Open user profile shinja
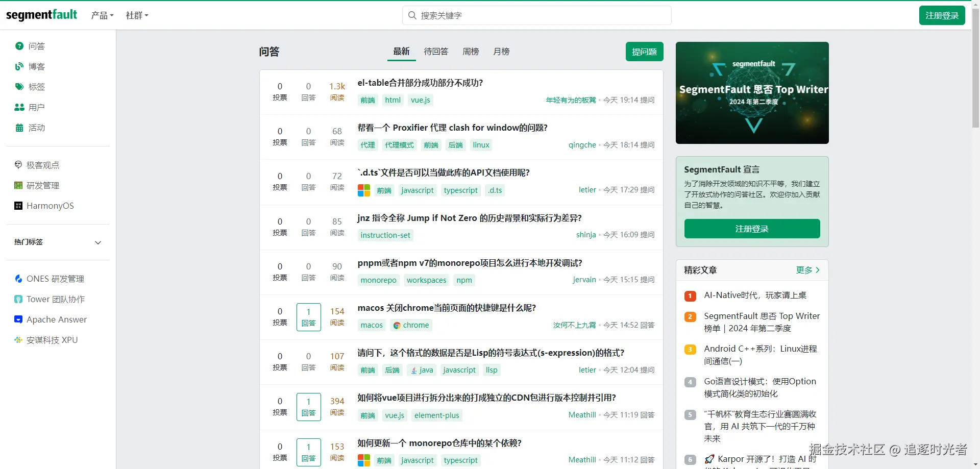The width and height of the screenshot is (980, 469). [x=586, y=235]
